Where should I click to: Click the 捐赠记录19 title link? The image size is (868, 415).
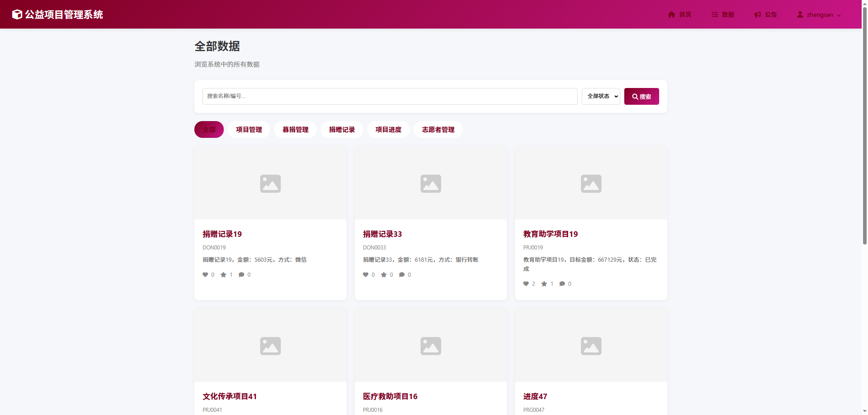click(222, 234)
